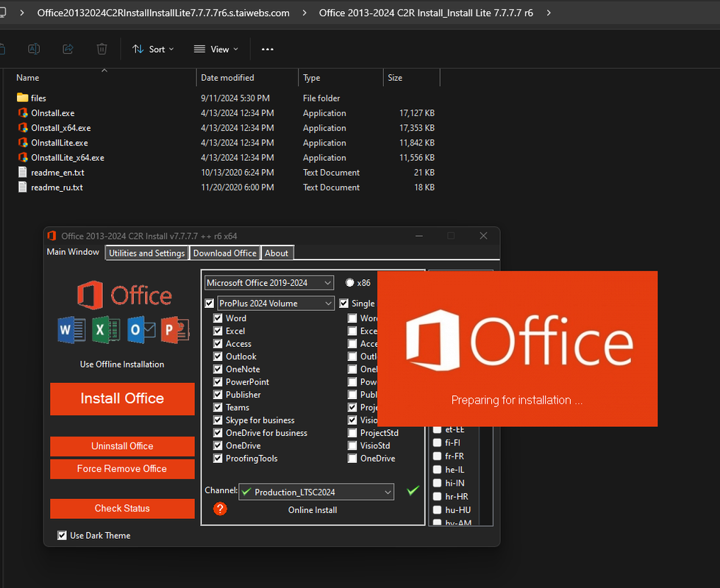Uncheck the Access component checkbox

(x=218, y=344)
